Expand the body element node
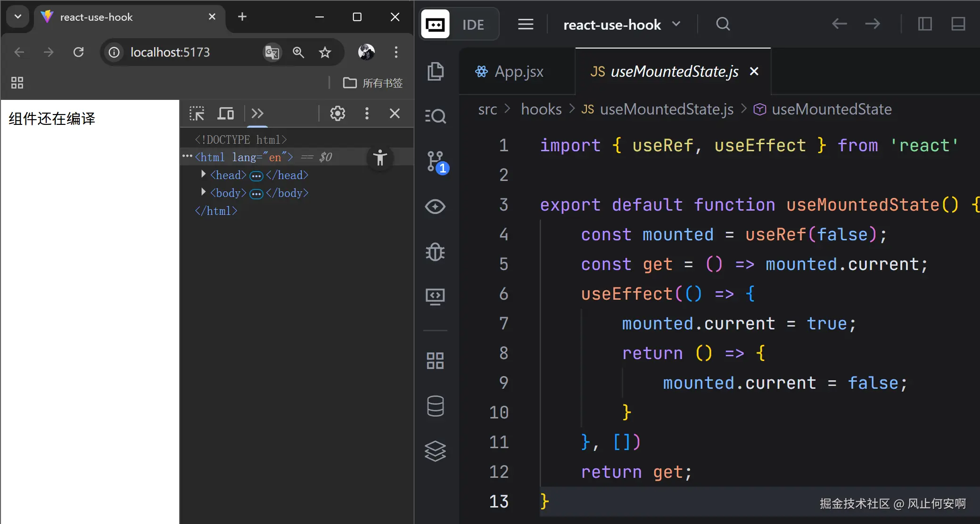The image size is (980, 524). (203, 193)
